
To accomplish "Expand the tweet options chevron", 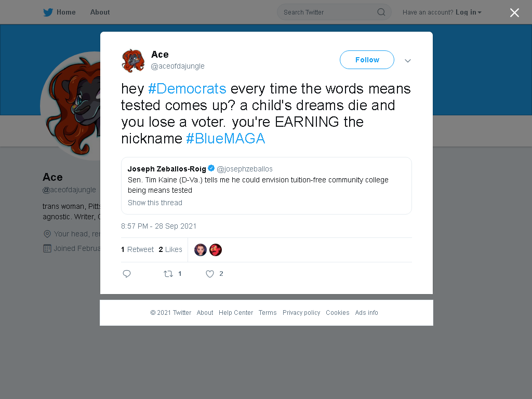I will (x=407, y=61).
